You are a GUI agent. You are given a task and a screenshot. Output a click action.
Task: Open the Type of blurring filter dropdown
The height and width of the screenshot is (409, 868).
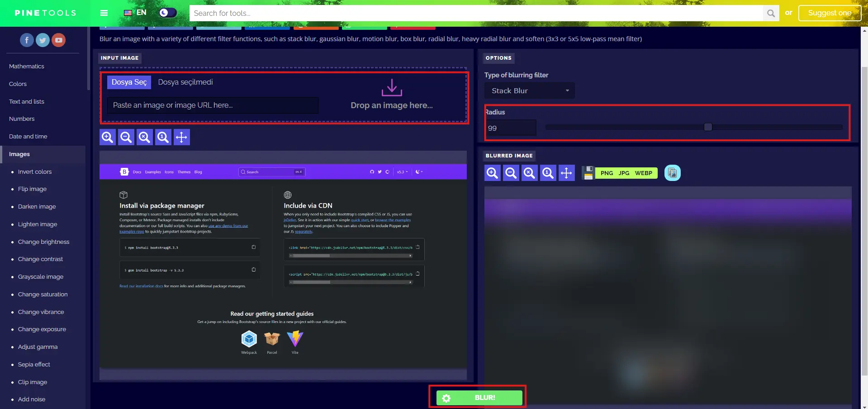530,90
